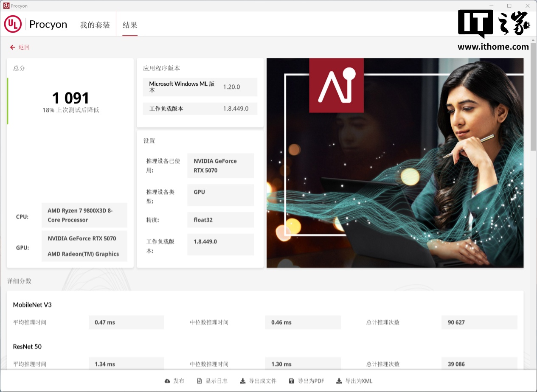Screen dimensions: 537x392
Task: Click the 显示日志 document icon
Action: click(x=200, y=381)
